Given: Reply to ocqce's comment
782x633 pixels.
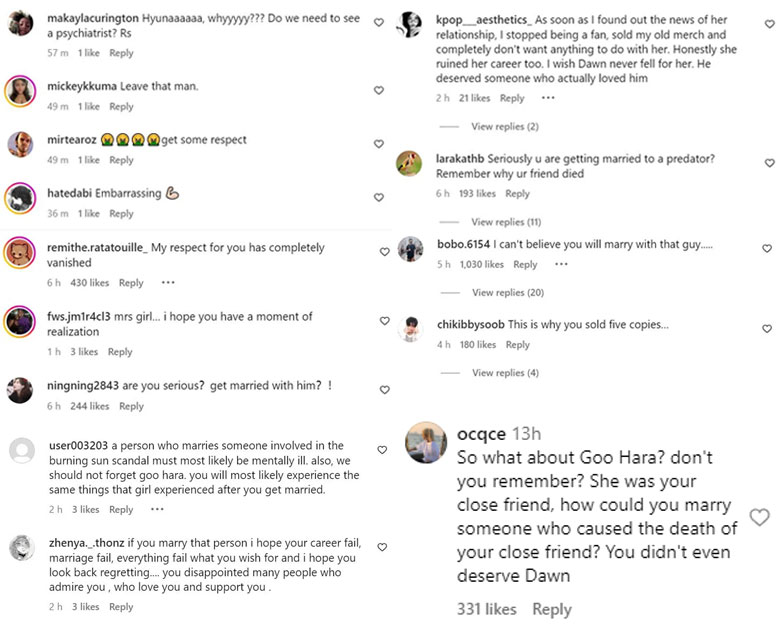Looking at the screenshot, I should [x=551, y=609].
